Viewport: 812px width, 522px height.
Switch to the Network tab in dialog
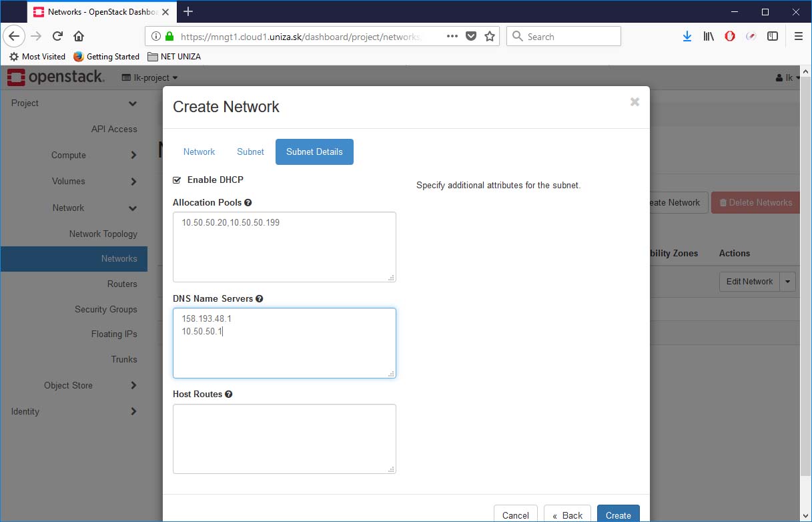199,152
